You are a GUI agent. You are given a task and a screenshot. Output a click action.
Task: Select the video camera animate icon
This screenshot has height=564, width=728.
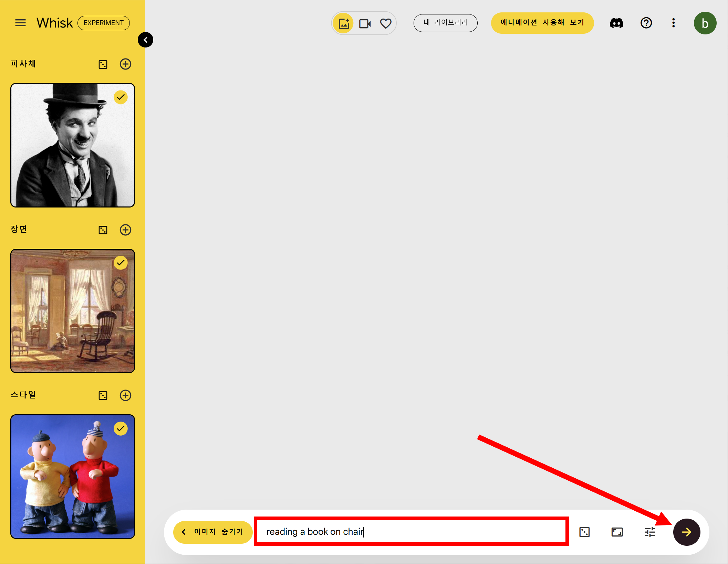click(x=365, y=23)
